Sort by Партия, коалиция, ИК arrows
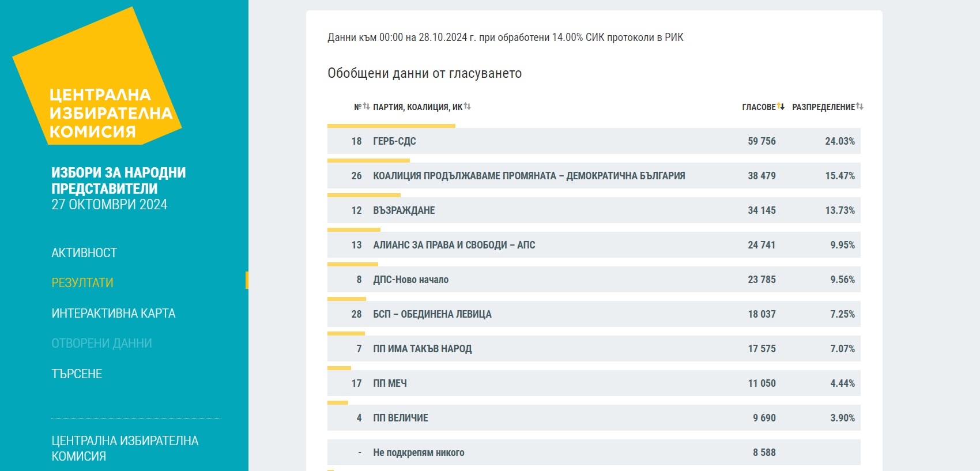This screenshot has height=471, width=980. tap(468, 106)
